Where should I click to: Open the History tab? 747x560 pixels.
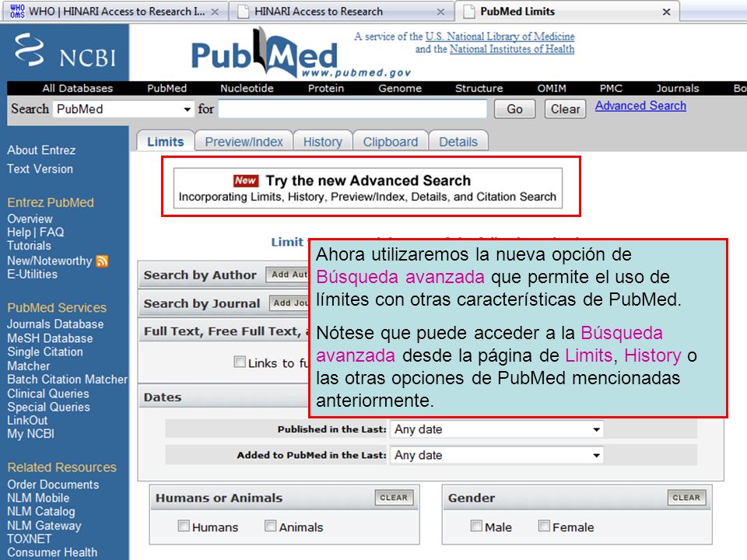pos(322,142)
